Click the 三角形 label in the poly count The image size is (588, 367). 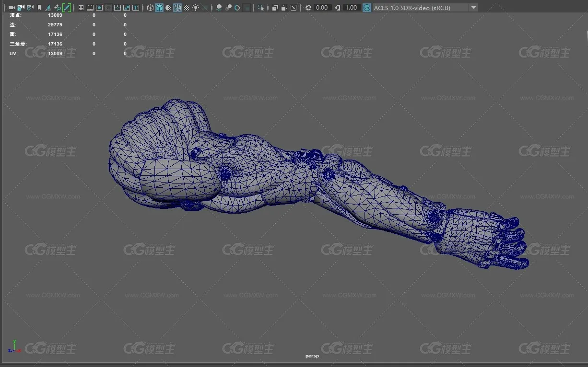(x=18, y=44)
